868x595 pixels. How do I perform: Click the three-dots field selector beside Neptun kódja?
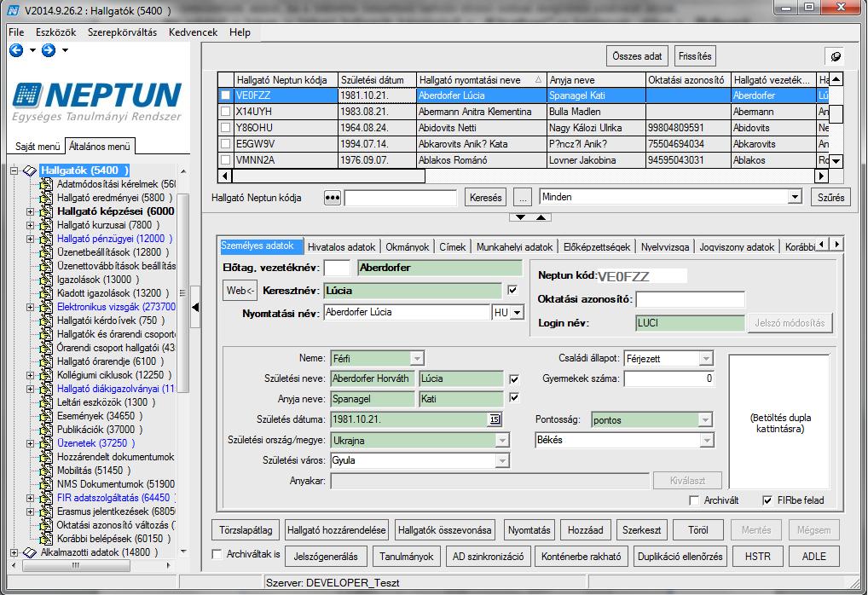click(x=333, y=198)
